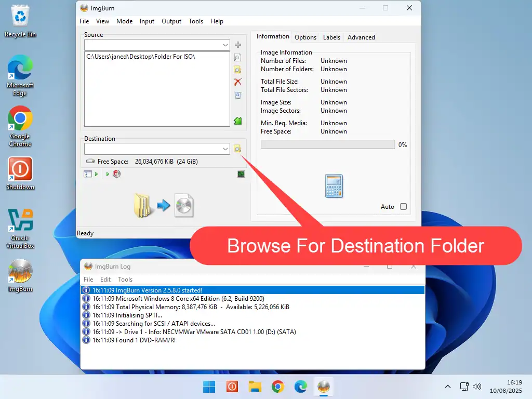This screenshot has width=532, height=399.
Task: Select the Folder For ISO source path
Action: pos(140,57)
